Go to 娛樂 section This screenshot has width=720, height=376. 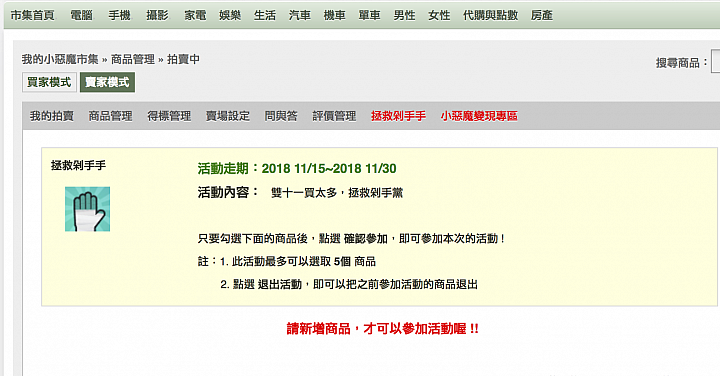[x=230, y=15]
